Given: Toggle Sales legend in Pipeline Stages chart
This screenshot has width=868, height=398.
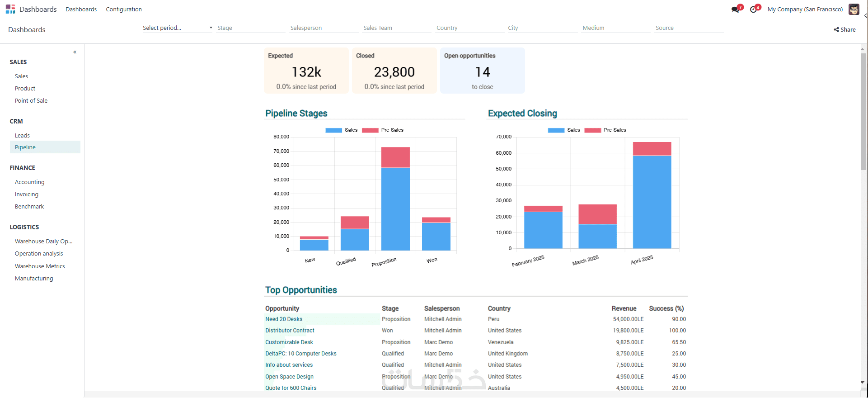Looking at the screenshot, I should point(342,130).
